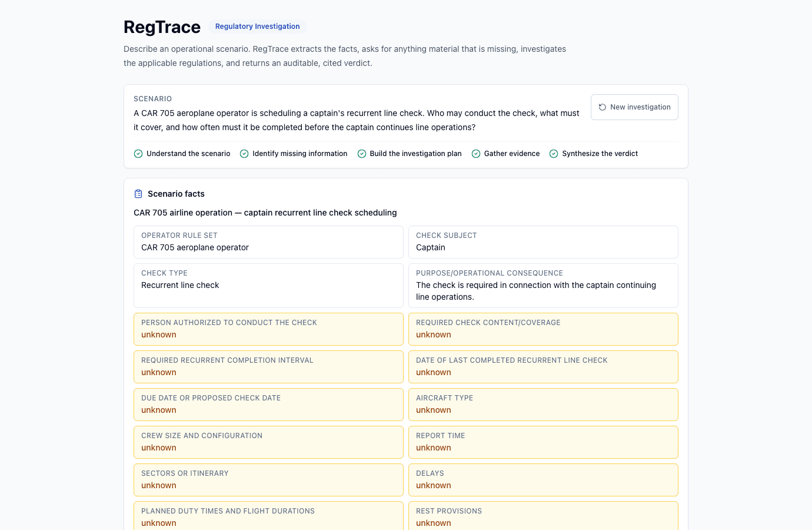Click the scenario description paragraph text
This screenshot has width=812, height=530.
pos(357,120)
